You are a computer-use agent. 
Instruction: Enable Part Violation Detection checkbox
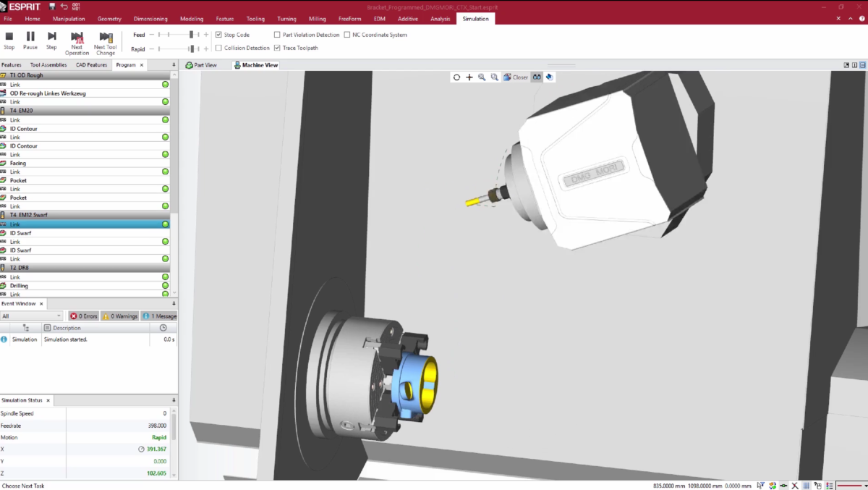277,35
